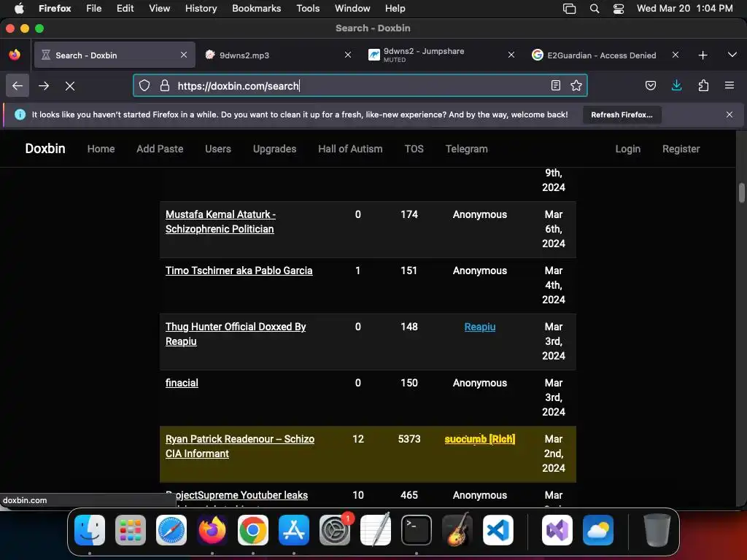Image resolution: width=747 pixels, height=560 pixels.
Task: Close the Search - Doxbin tab
Action: [x=184, y=55]
